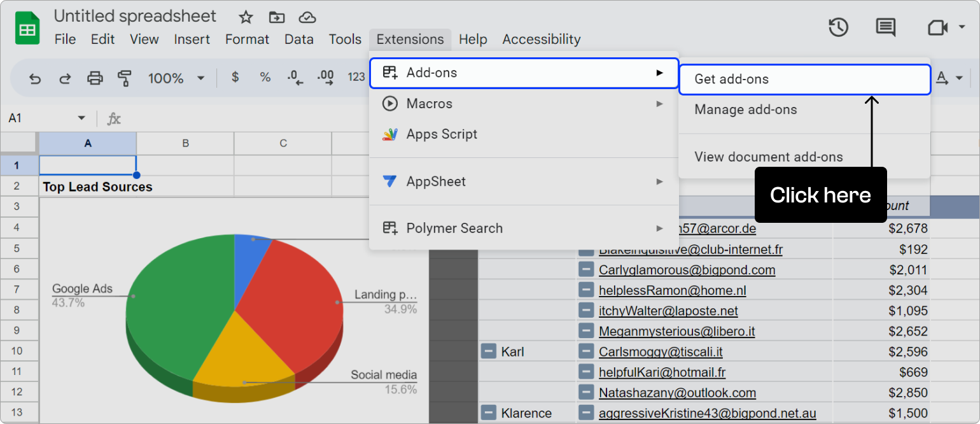980x424 pixels.
Task: Toggle minus box next to helpfulKari@hotmail.fr
Action: tap(586, 372)
